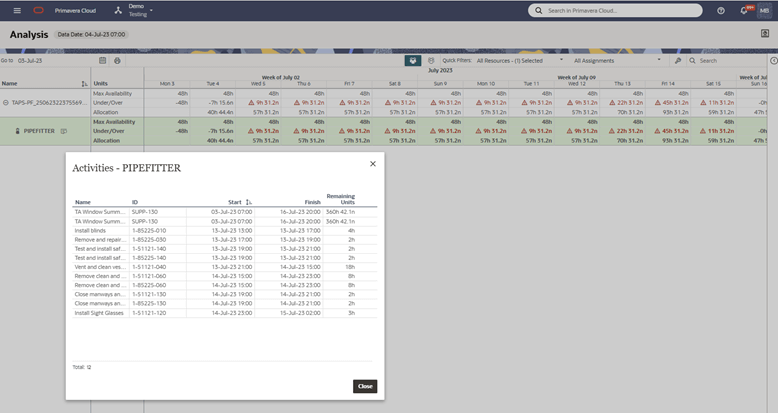Open the Demo Testing workspace selector

coord(140,10)
